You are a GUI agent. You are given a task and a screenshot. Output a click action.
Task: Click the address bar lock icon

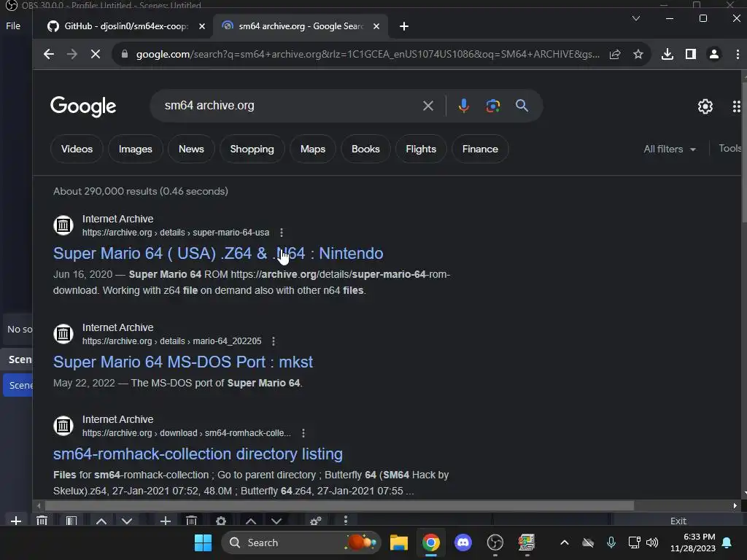pyautogui.click(x=125, y=54)
